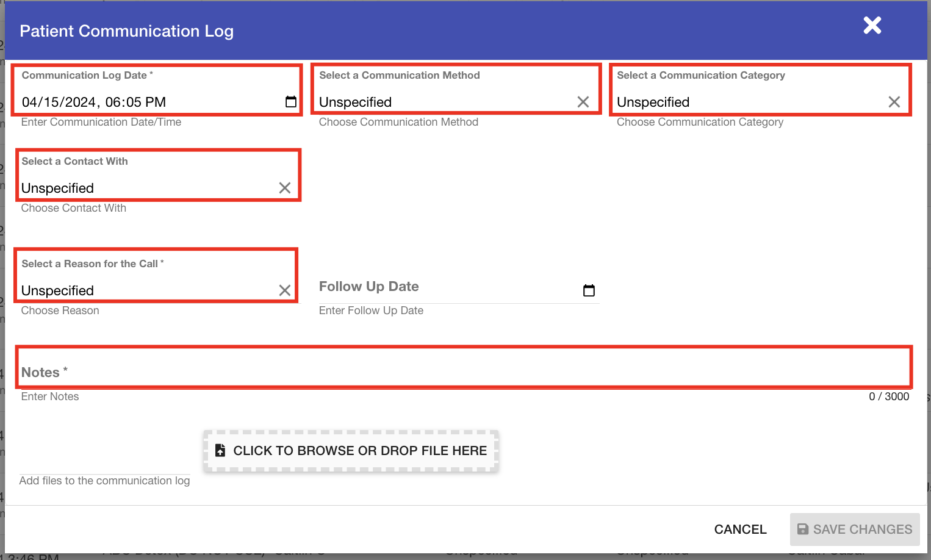The height and width of the screenshot is (560, 931).
Task: Close the Patient Communication Log dialog
Action: (872, 26)
